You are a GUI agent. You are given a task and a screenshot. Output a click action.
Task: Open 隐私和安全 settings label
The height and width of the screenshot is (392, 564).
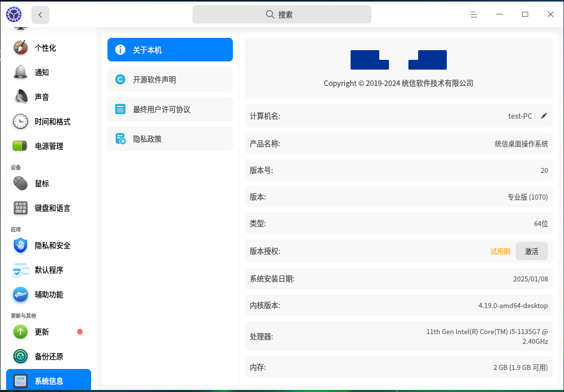53,246
